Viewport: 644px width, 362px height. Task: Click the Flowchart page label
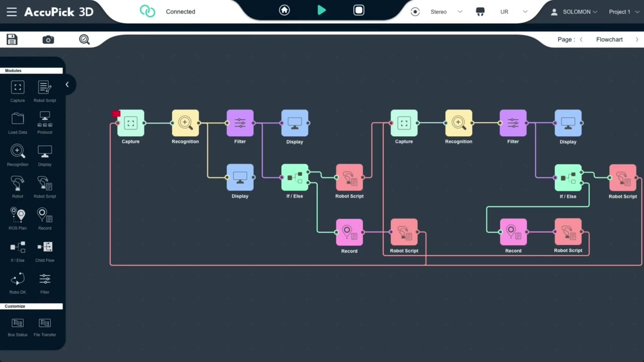609,39
